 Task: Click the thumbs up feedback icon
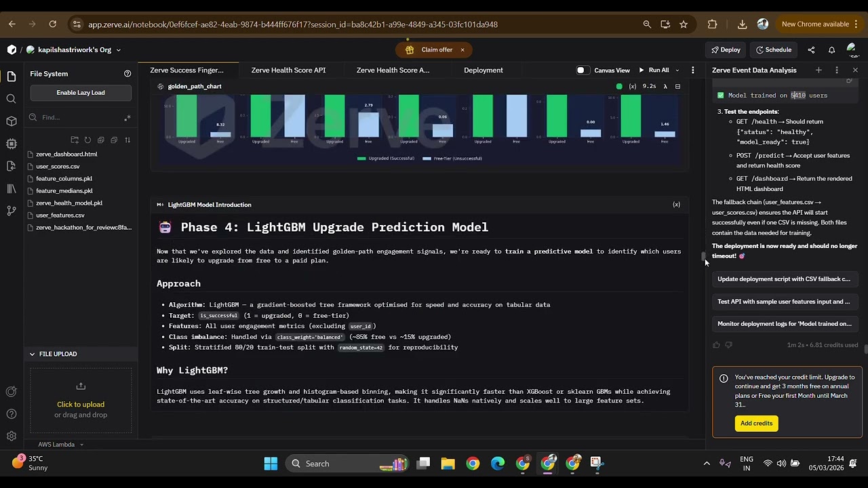tap(716, 345)
